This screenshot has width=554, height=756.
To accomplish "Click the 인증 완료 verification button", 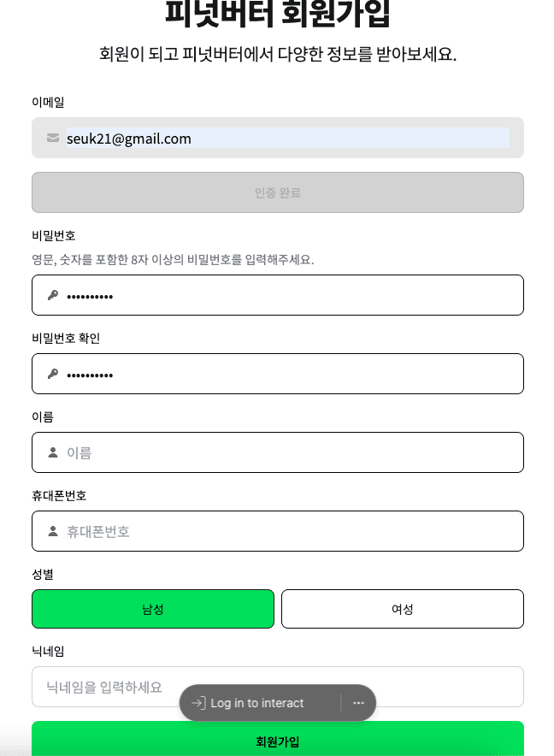I will click(x=278, y=192).
